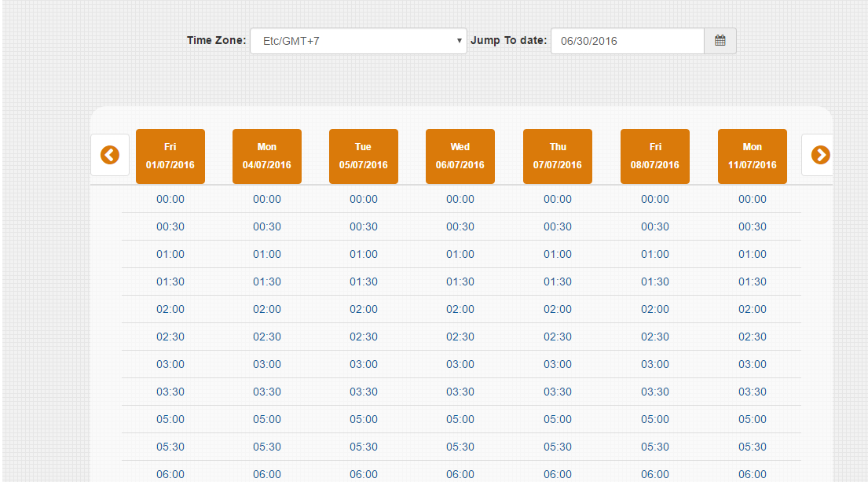Screen dimensions: 868x482
Task: Book 05:30 on Fri 08/07/2016
Action: click(x=655, y=447)
